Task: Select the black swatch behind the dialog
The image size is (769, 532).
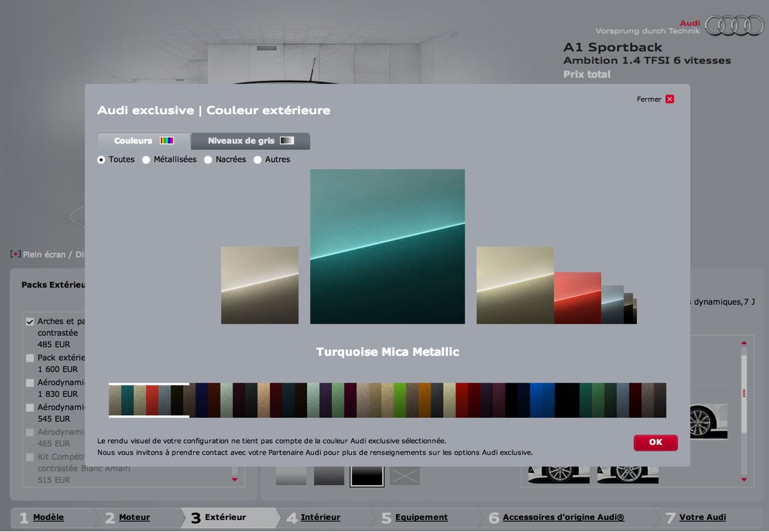Action: pos(367,476)
